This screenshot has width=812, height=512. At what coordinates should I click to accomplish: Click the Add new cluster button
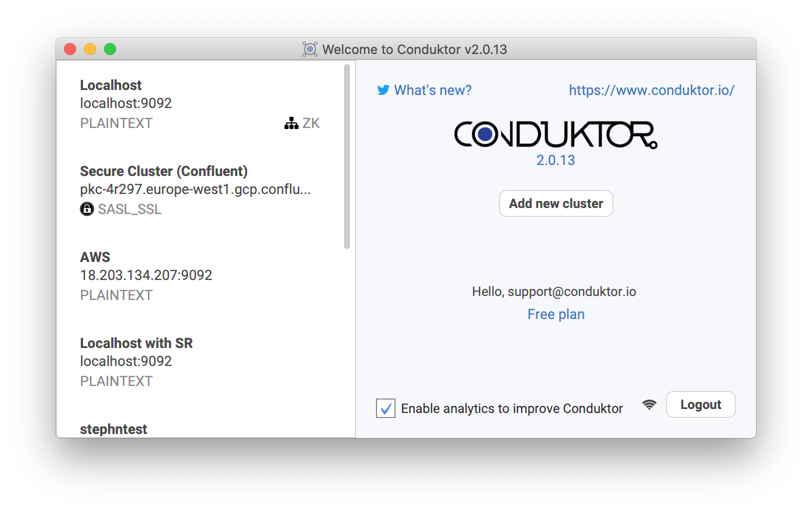556,203
